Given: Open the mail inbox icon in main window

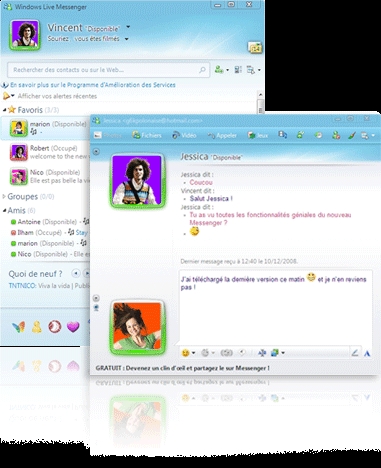Looking at the screenshot, I should [255, 48].
